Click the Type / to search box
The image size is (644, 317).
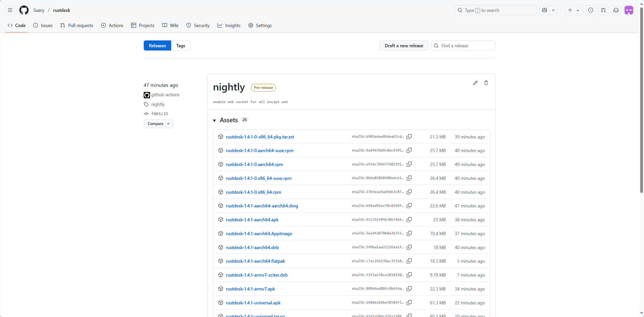pyautogui.click(x=496, y=10)
